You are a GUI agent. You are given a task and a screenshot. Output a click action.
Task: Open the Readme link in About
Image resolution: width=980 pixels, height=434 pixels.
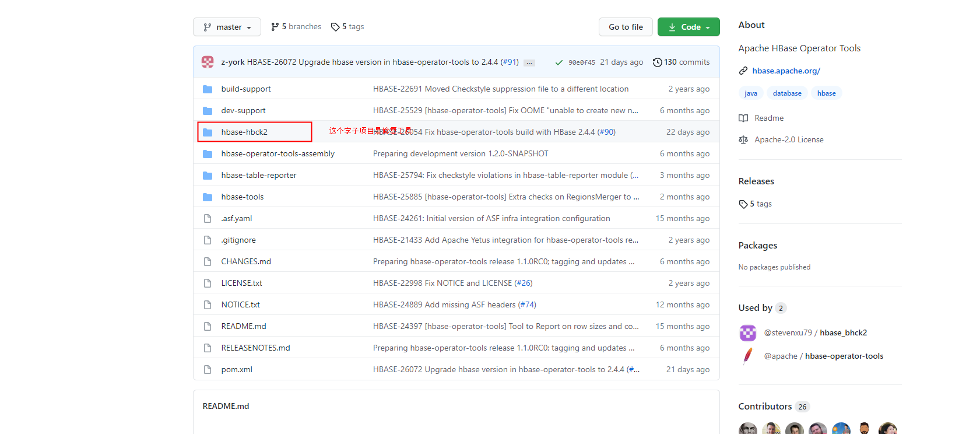tap(769, 118)
